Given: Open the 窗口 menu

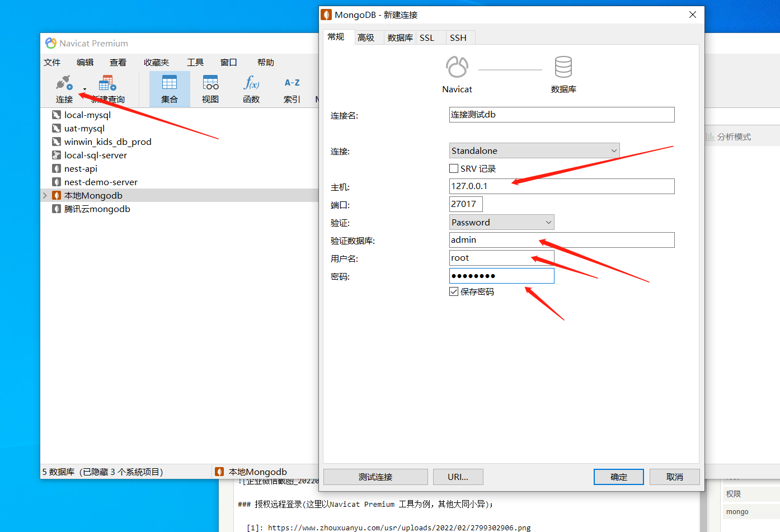Looking at the screenshot, I should (229, 62).
